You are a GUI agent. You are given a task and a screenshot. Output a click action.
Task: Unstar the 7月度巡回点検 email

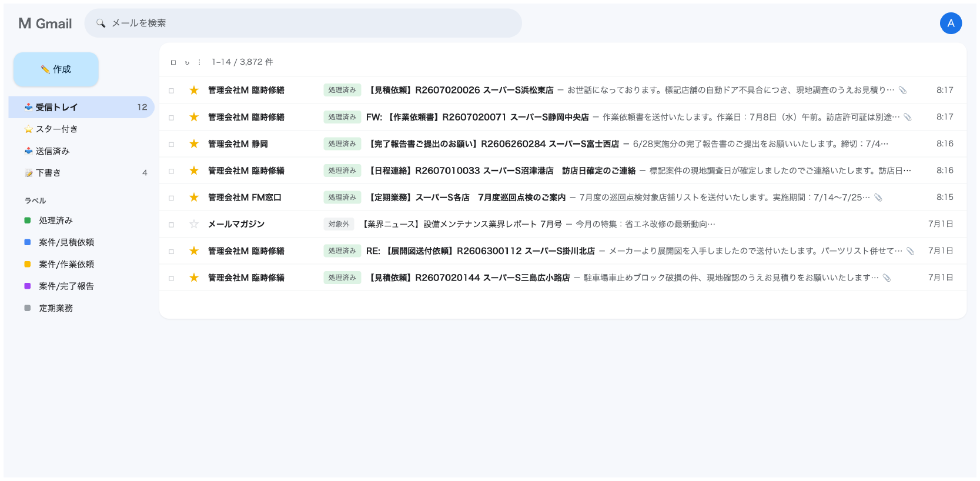(x=194, y=197)
